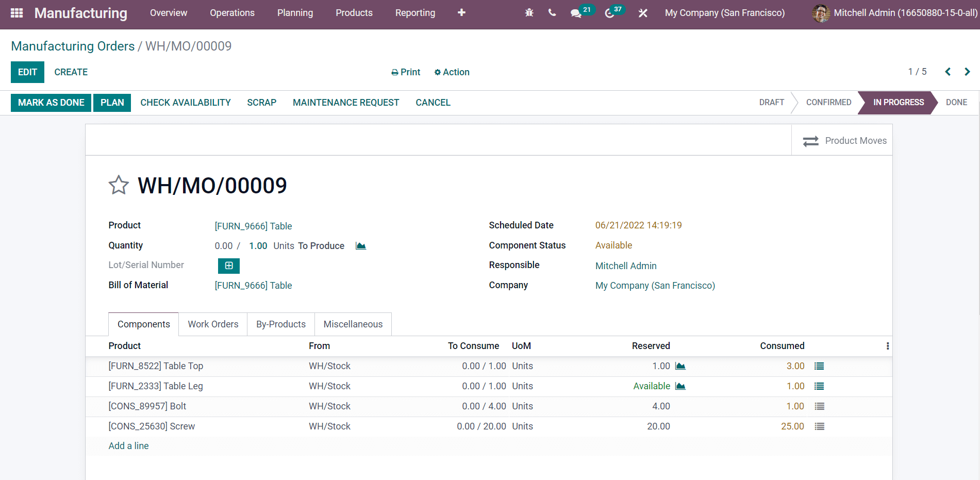The image size is (980, 480).
Task: Open [FURN_9666] Table product link
Action: click(253, 226)
